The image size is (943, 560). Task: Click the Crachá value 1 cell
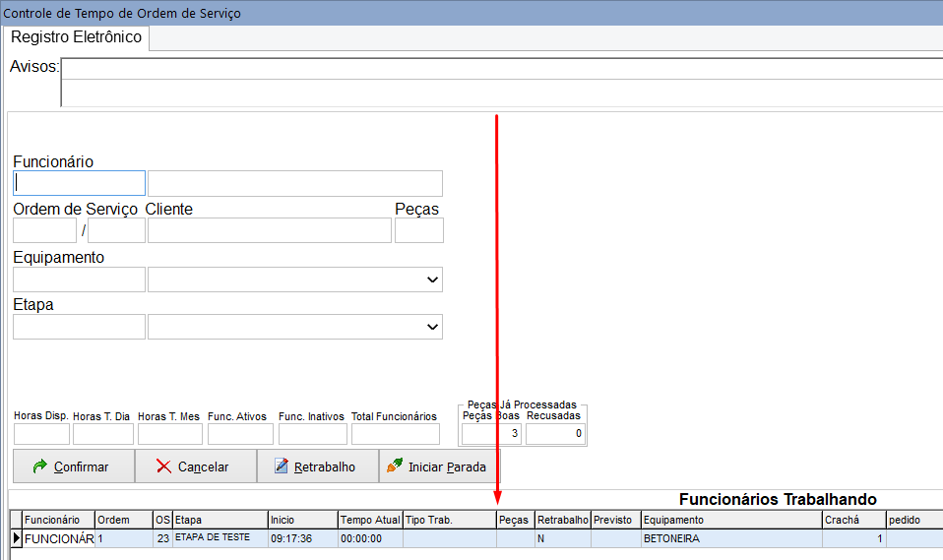(x=854, y=538)
